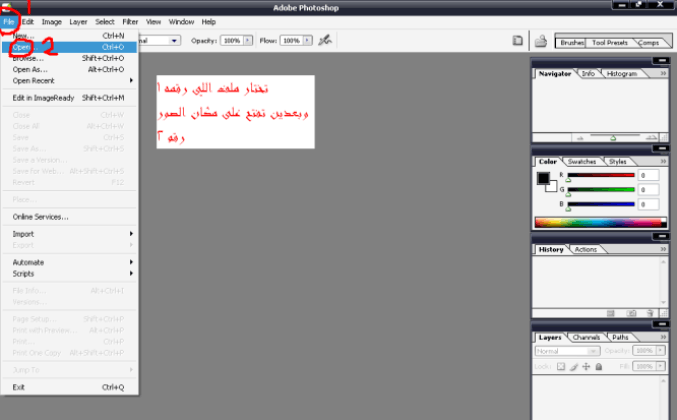
Task: Toggle lock transparent pixels in Layers
Action: (x=560, y=366)
